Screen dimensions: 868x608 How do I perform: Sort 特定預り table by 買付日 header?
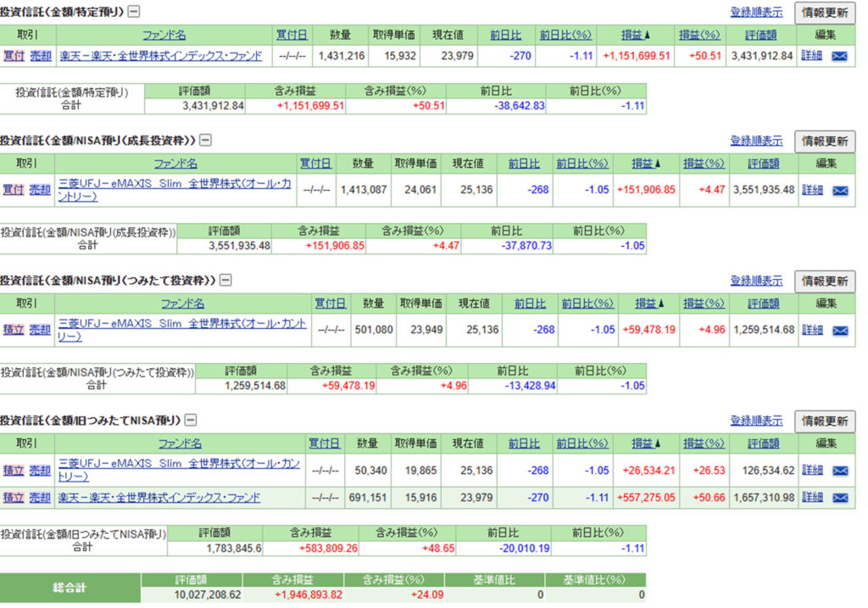pos(292,35)
